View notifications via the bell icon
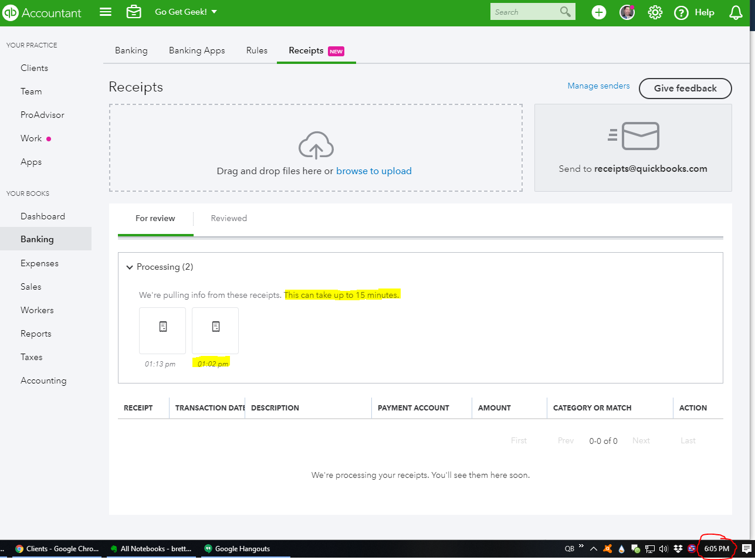This screenshot has width=755, height=560. coord(736,12)
